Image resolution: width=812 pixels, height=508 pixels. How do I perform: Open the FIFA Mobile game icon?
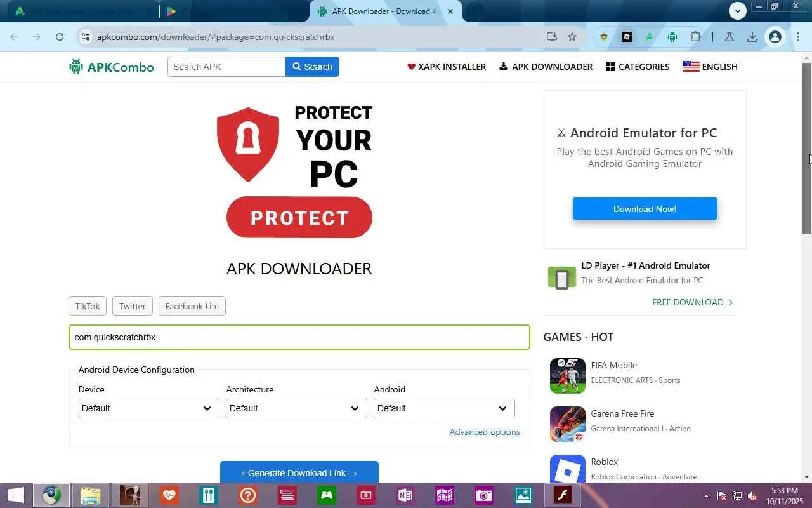pos(568,376)
